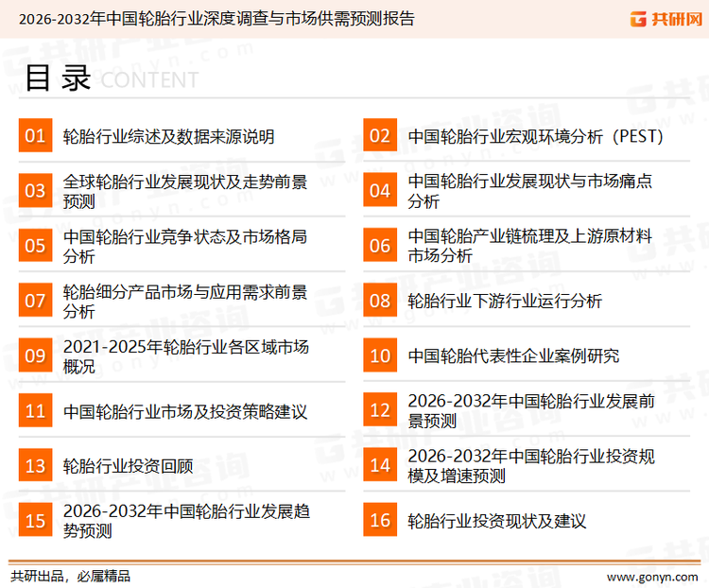The width and height of the screenshot is (709, 588).
Task: Click the footer slogan 共研出品，必属精品
Action: click(71, 576)
